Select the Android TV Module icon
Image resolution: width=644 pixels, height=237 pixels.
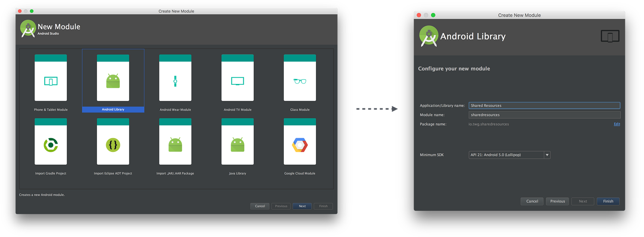(x=238, y=78)
